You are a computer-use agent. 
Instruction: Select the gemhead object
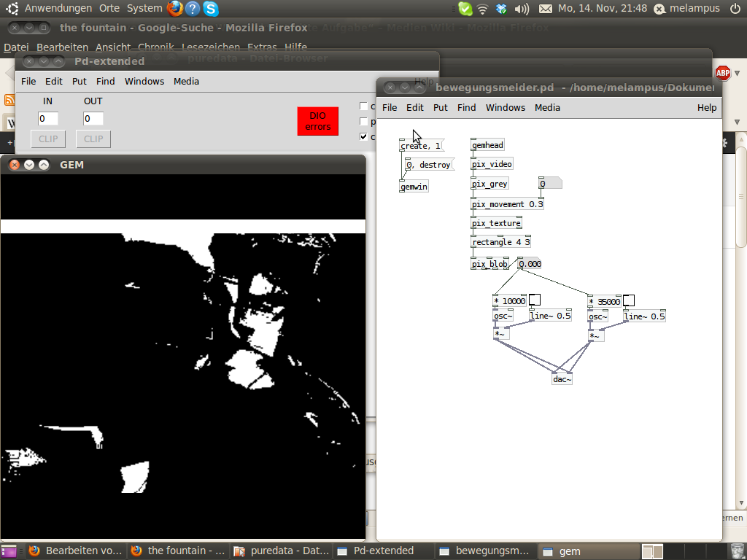tap(488, 145)
